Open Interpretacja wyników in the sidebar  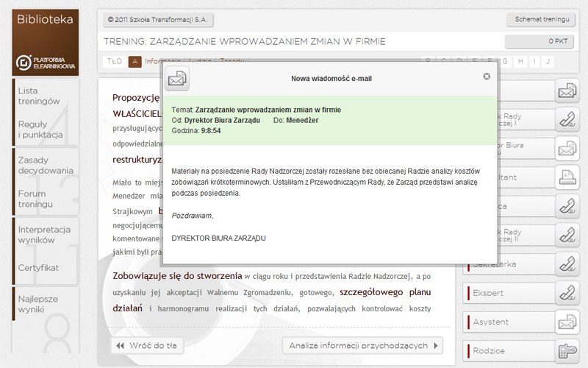pyautogui.click(x=44, y=235)
